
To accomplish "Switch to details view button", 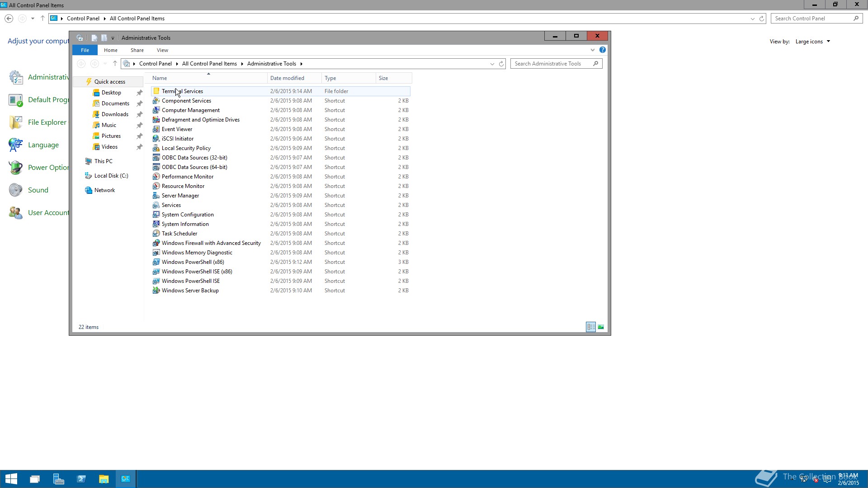I will coord(591,327).
